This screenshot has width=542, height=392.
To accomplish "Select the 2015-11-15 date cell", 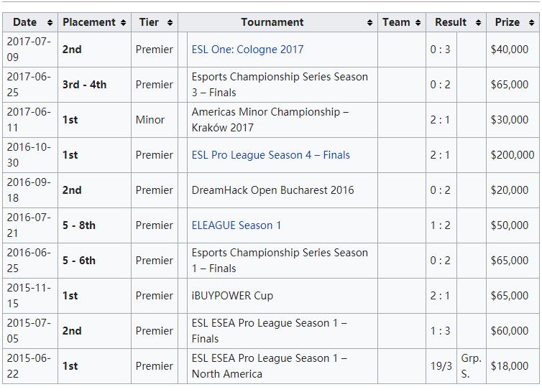I will 29,295.
